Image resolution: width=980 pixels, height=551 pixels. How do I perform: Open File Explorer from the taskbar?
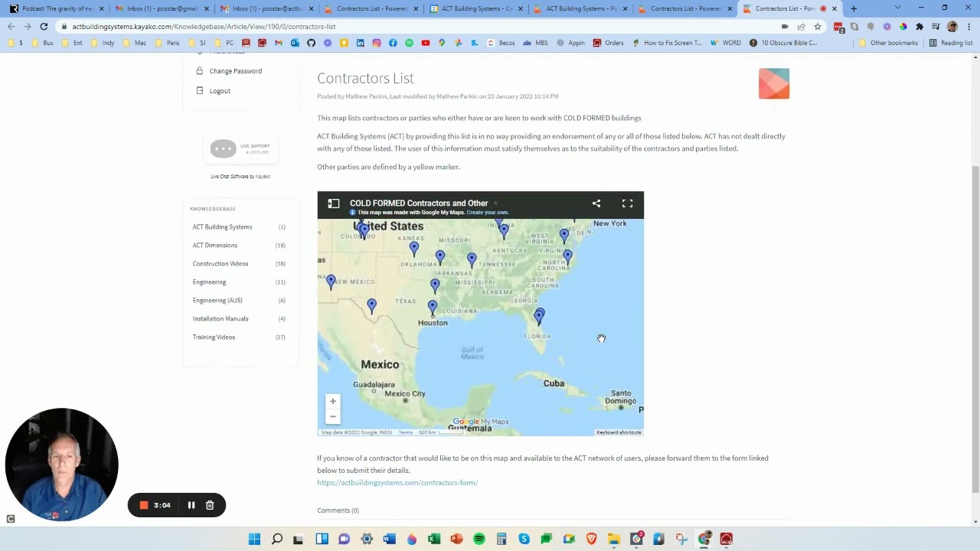(x=614, y=539)
